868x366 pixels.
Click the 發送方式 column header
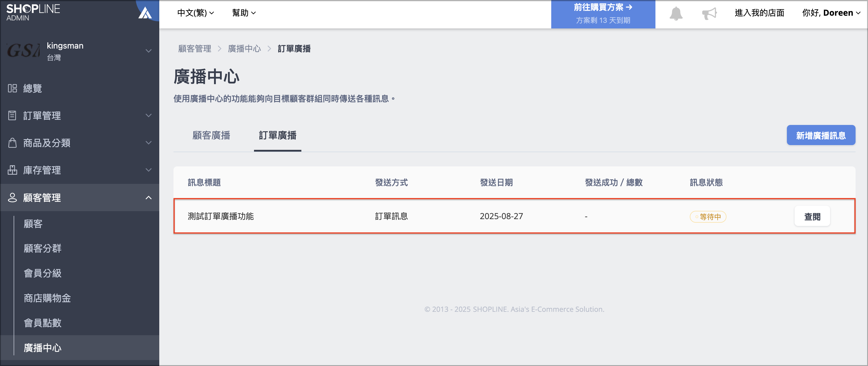[392, 183]
